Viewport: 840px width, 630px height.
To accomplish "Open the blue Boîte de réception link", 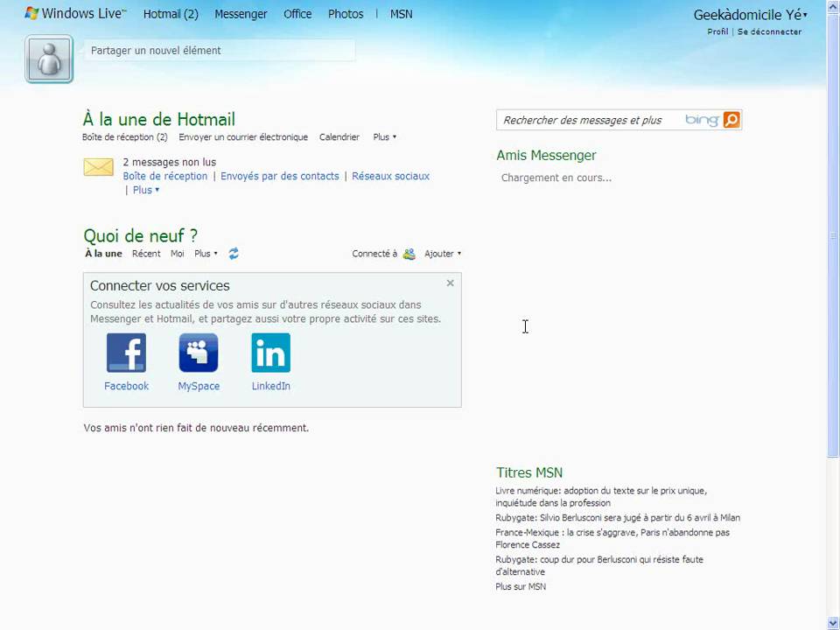I will point(165,176).
